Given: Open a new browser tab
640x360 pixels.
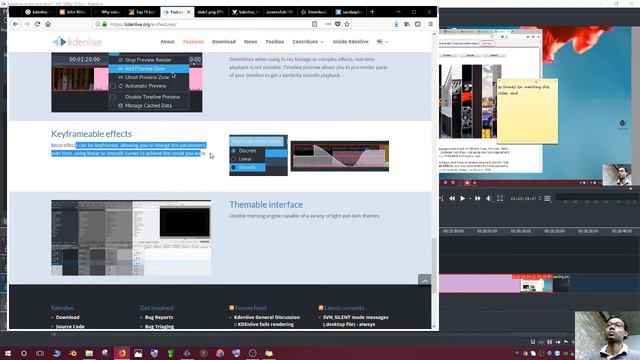Looking at the screenshot, I should (x=372, y=12).
